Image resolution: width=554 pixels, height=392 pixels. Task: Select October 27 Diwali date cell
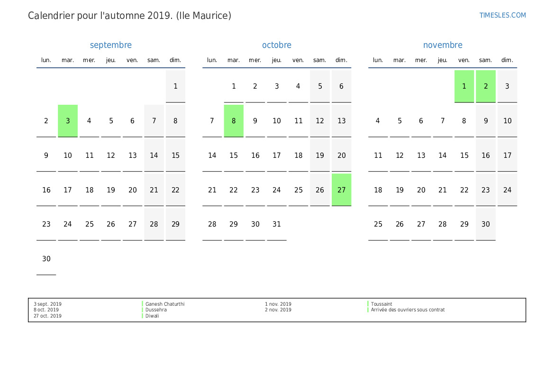coord(341,190)
